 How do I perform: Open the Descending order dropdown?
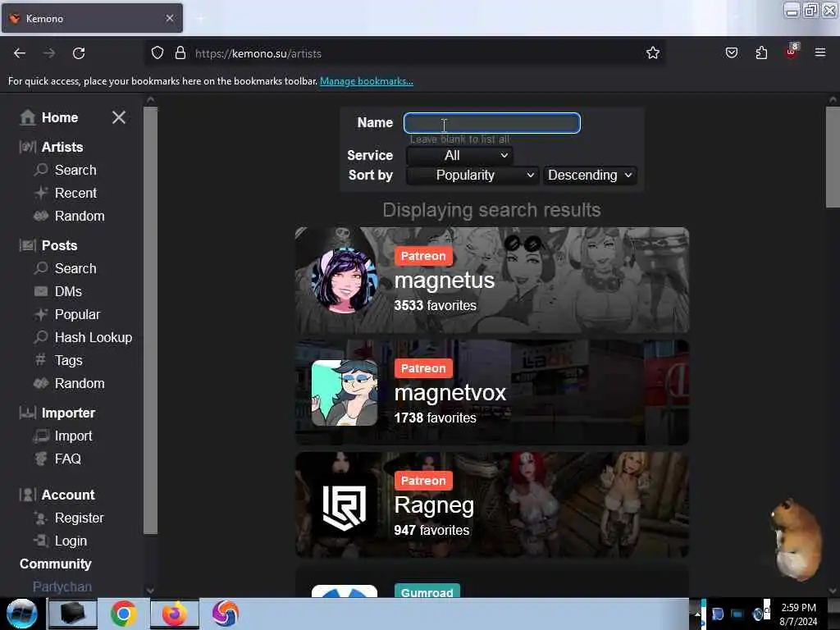pyautogui.click(x=589, y=176)
